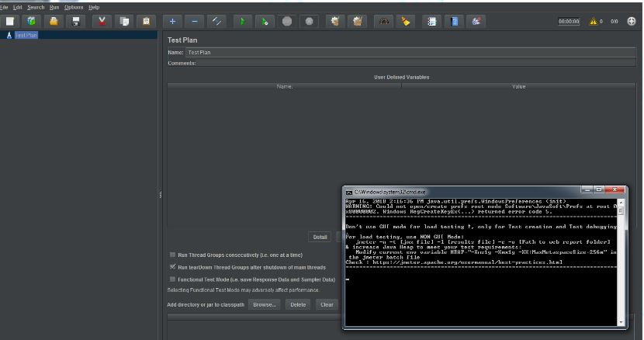Open the Options menu

pyautogui.click(x=74, y=7)
